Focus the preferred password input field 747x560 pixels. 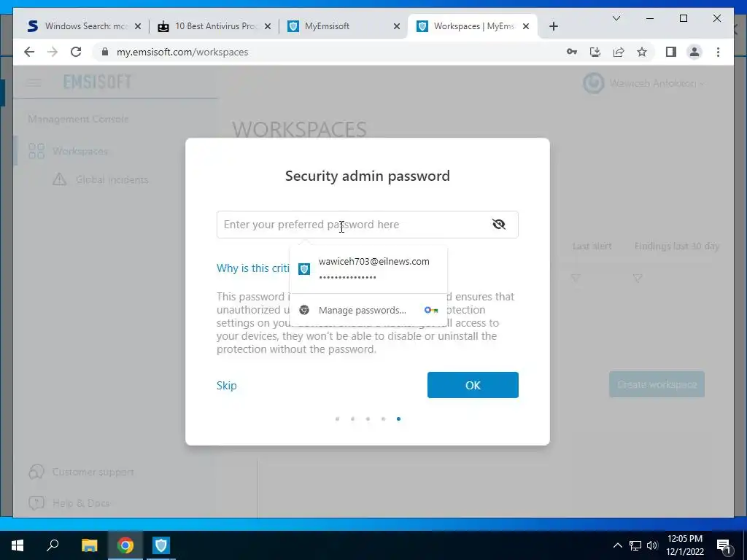(368, 225)
